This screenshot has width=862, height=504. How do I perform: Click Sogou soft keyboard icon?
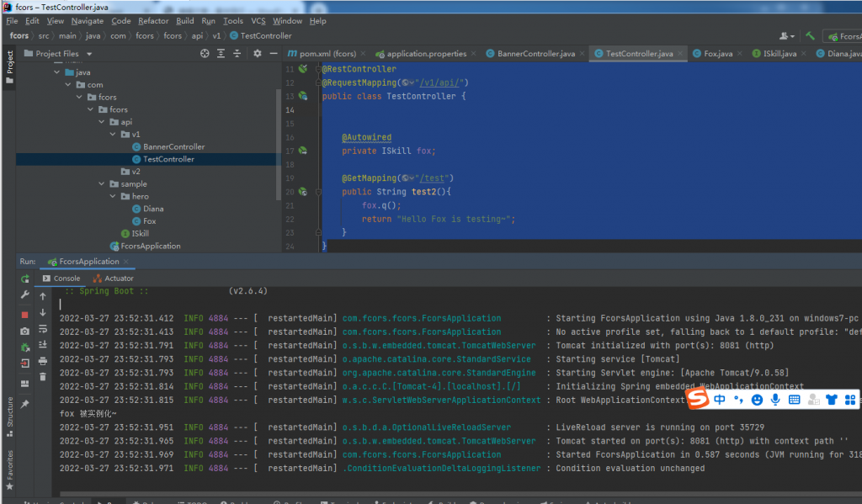(x=795, y=400)
